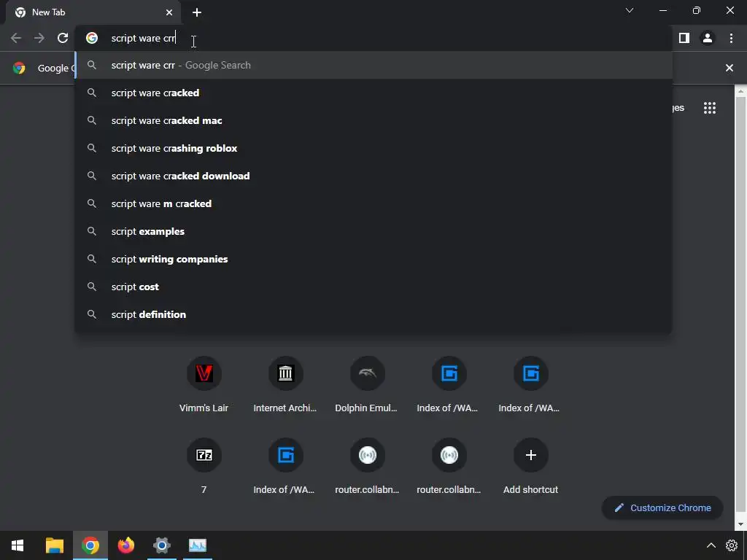Select the 'script writing companies' suggestion
Image resolution: width=747 pixels, height=560 pixels.
point(374,259)
